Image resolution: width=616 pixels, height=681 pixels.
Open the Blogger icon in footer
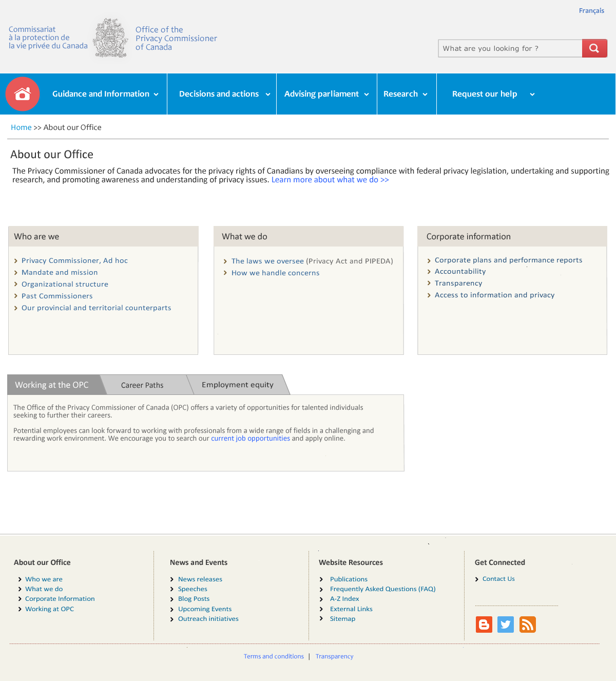[x=484, y=625]
